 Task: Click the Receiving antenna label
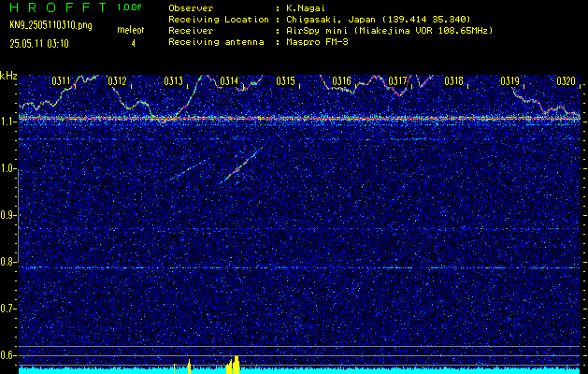[216, 42]
